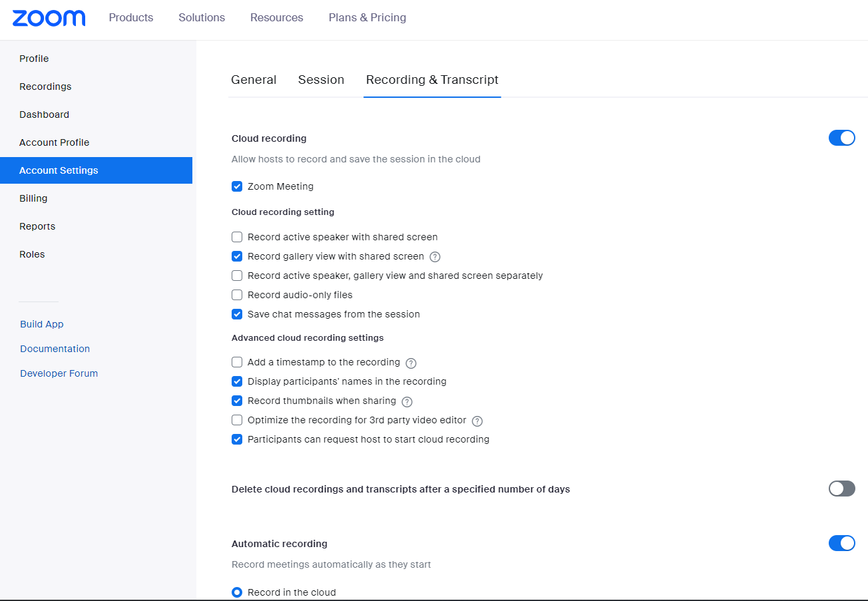Click help icon next to timestamp option

point(411,363)
